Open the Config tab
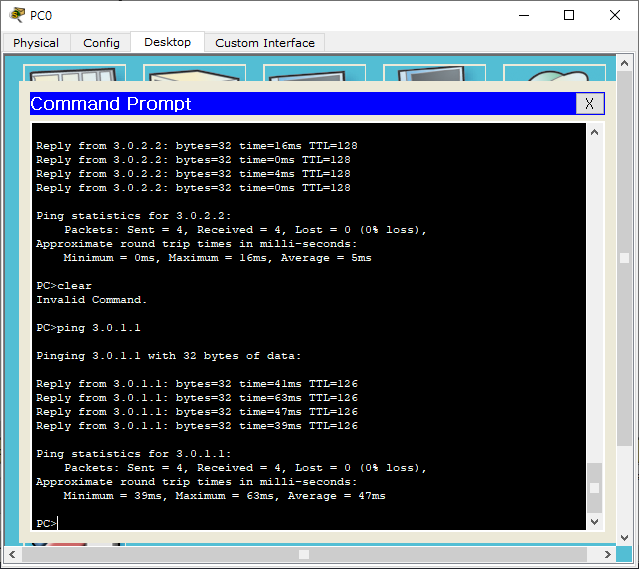 click(101, 43)
